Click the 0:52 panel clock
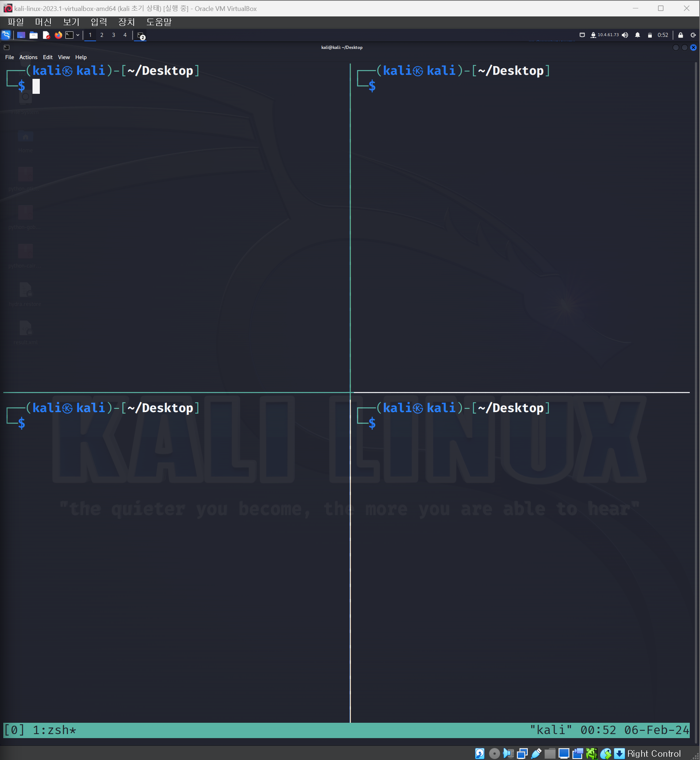 coord(663,35)
